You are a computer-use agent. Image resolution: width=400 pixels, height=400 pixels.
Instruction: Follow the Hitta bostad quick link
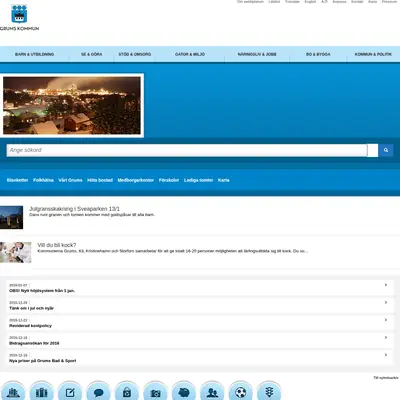(x=100, y=180)
